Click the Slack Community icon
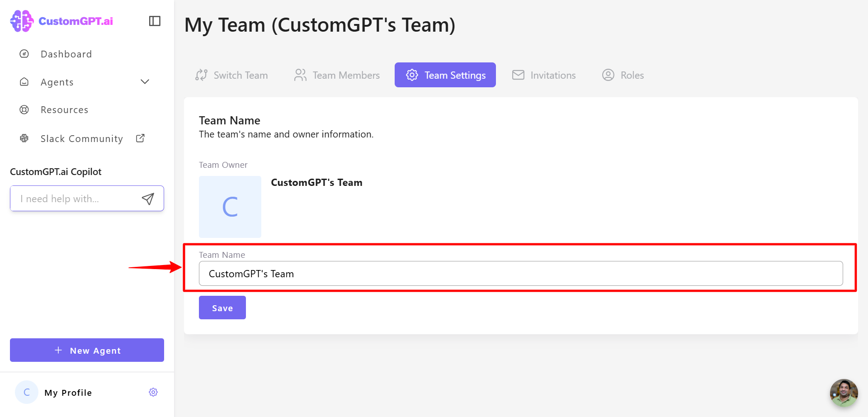The width and height of the screenshot is (868, 417). [x=24, y=138]
